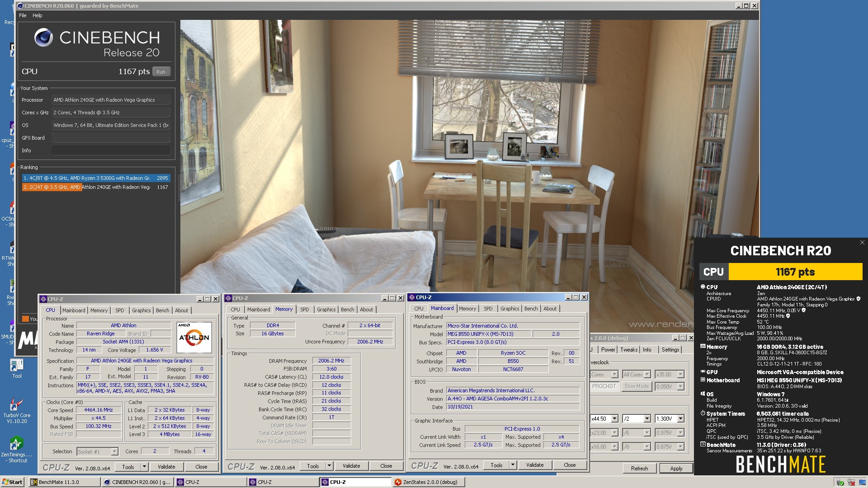Screen dimensions: 868x488
Task: Click the System Timers stopwatch icon
Action: tap(703, 413)
